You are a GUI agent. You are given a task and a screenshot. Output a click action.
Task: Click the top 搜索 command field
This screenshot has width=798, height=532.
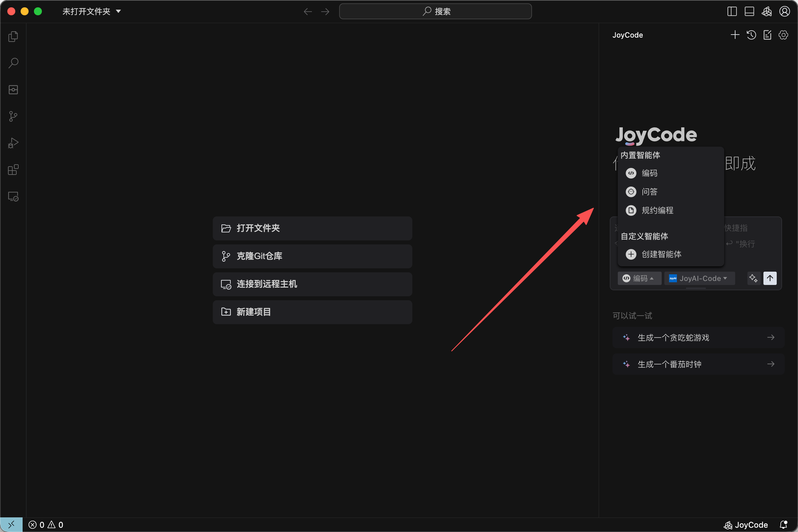tap(435, 12)
